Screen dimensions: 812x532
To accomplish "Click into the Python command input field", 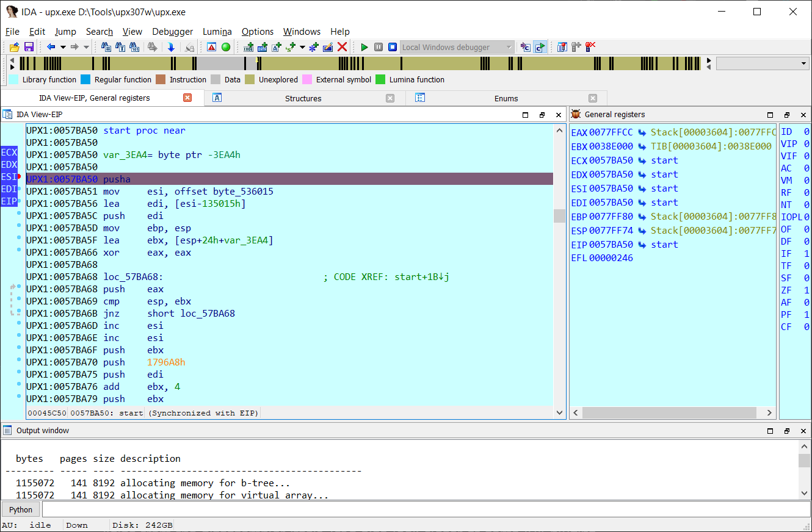I will click(x=426, y=510).
